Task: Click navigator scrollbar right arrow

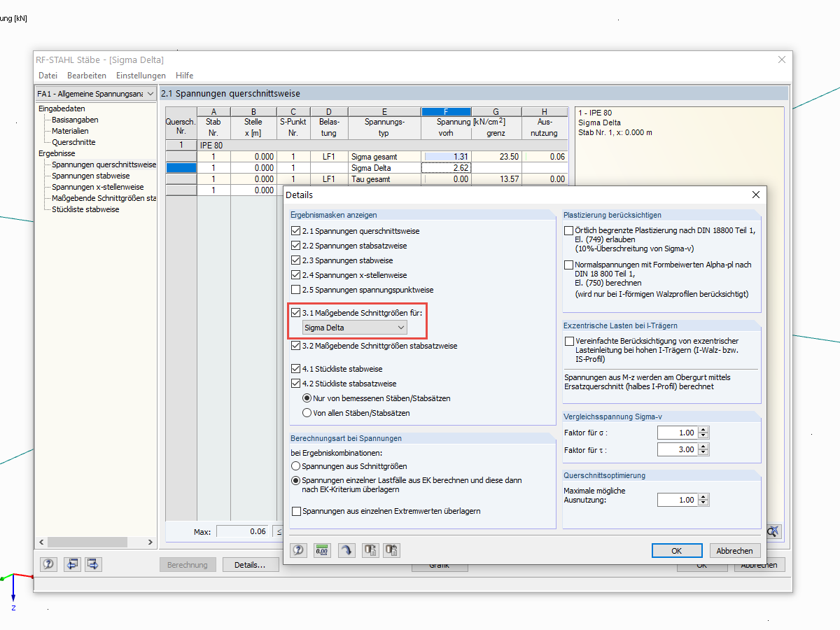Action: (150, 542)
